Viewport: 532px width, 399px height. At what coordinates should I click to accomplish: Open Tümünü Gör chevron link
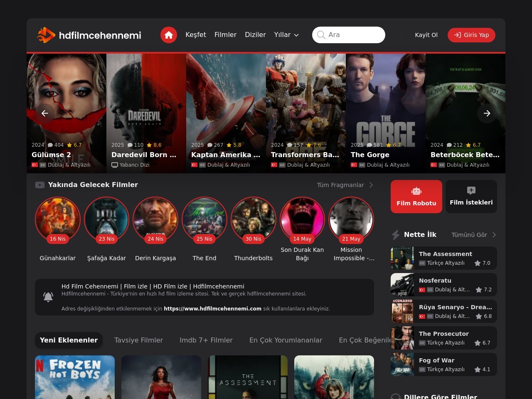point(474,235)
